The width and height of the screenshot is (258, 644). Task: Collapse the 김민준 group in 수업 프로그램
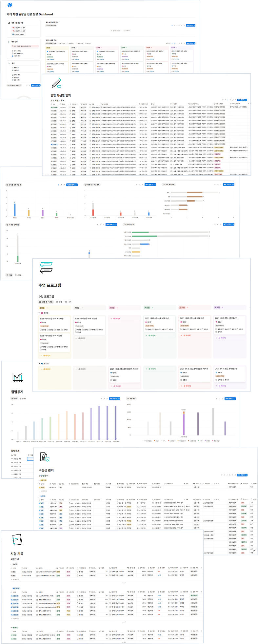click(x=39, y=313)
